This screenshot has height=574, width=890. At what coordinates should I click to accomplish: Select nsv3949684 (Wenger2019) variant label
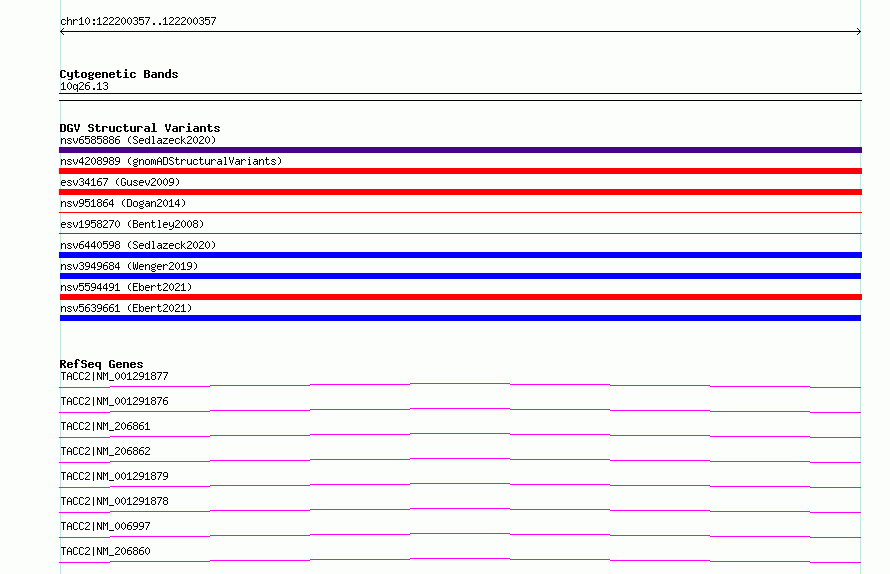(129, 266)
